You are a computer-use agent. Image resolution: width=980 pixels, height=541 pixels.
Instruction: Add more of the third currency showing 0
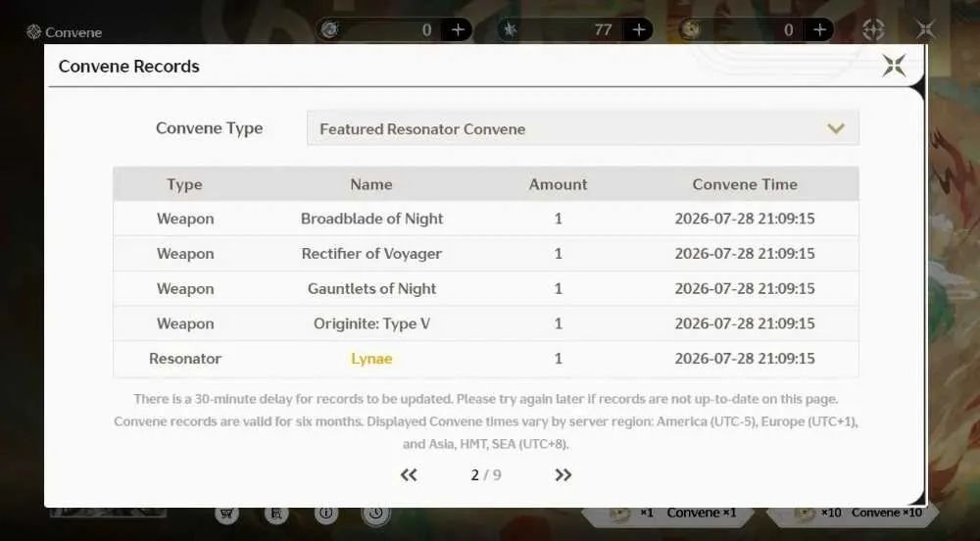point(819,29)
